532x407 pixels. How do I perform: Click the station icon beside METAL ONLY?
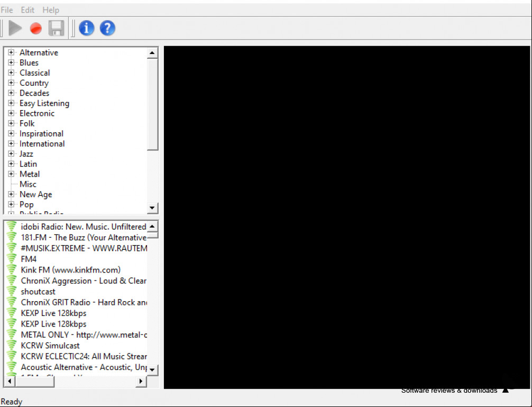click(x=12, y=334)
